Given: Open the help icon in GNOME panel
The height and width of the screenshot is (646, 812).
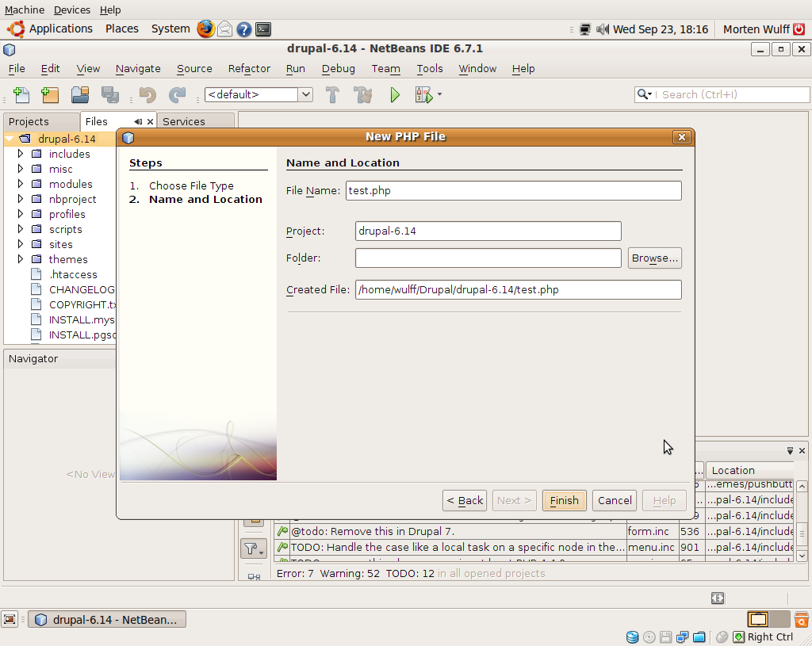Looking at the screenshot, I should pos(244,29).
